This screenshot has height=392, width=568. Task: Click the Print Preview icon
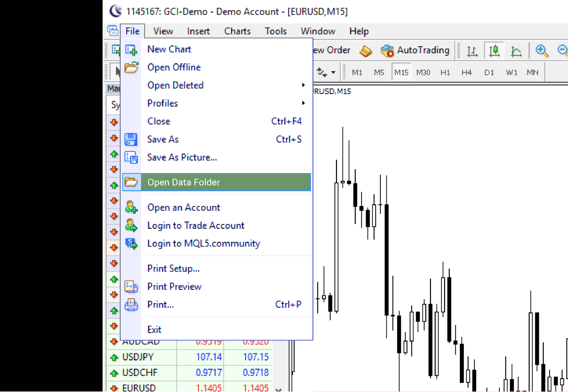tap(131, 286)
